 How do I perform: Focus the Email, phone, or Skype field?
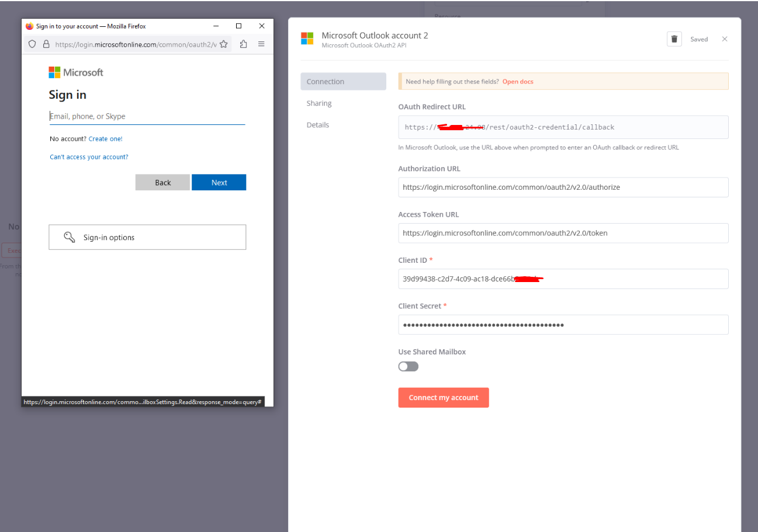click(x=147, y=116)
